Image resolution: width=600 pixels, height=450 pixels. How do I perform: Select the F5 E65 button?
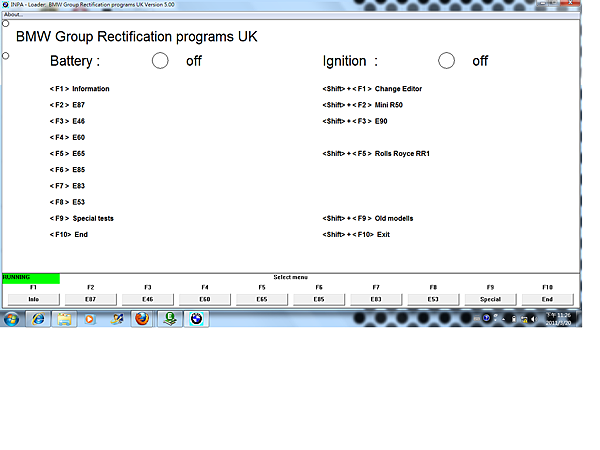click(x=262, y=299)
